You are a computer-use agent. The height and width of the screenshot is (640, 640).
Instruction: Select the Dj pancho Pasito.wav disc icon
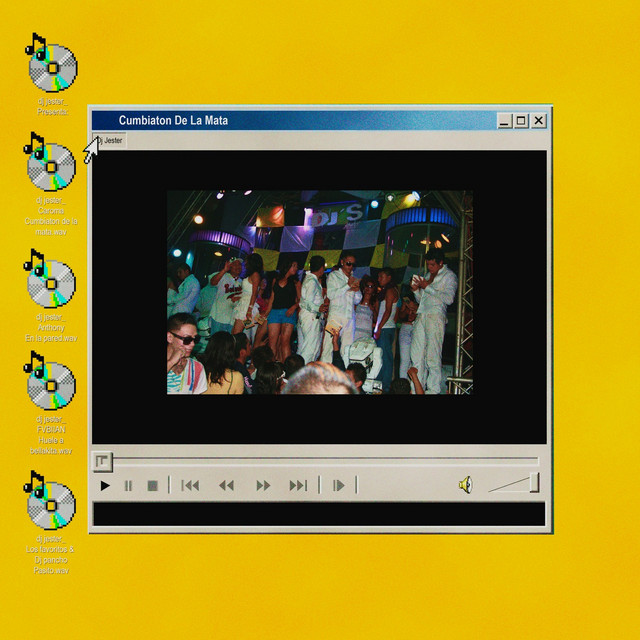[x=50, y=500]
